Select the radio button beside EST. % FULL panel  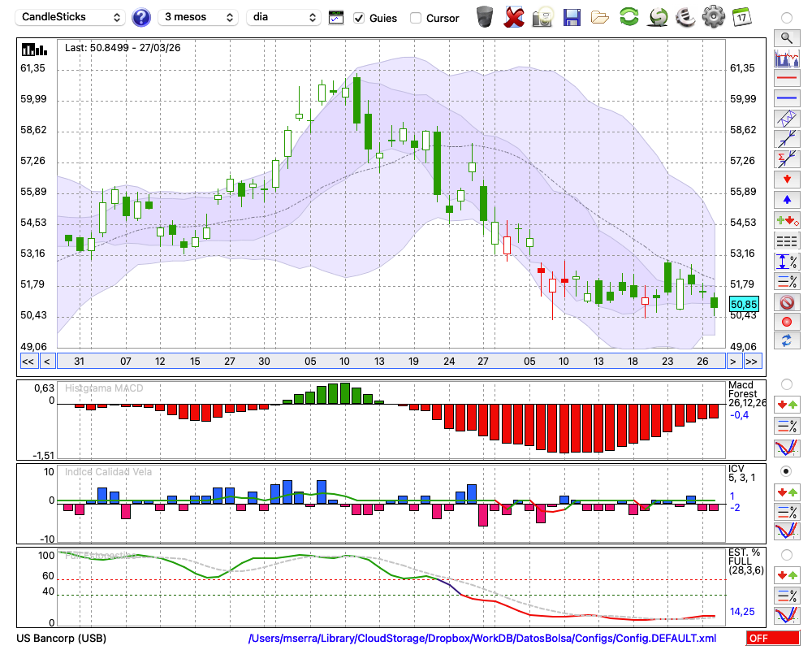point(786,555)
